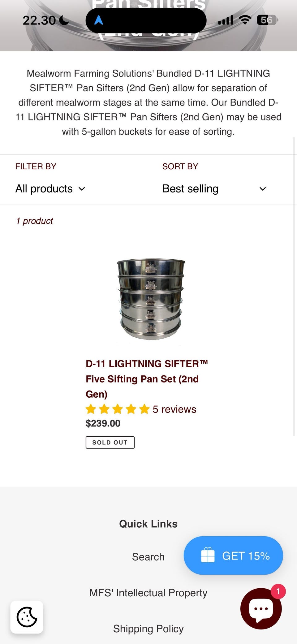
Task: Tap the battery indicator
Action: [x=267, y=20]
